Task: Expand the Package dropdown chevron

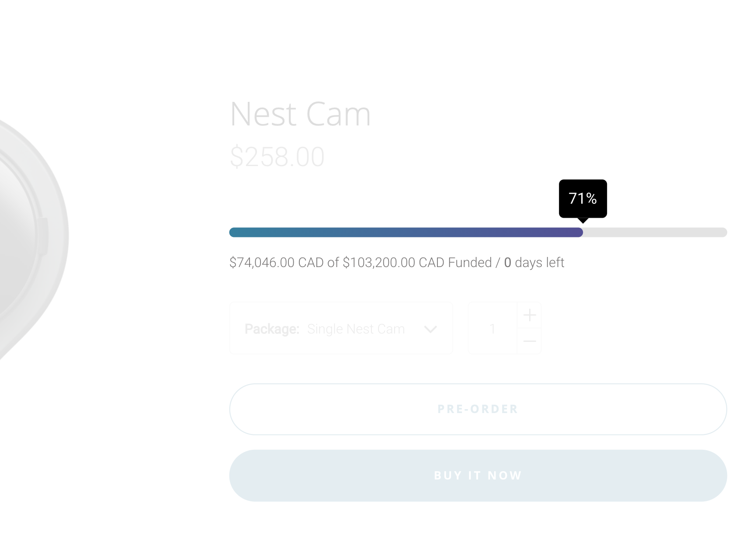Action: (x=430, y=329)
